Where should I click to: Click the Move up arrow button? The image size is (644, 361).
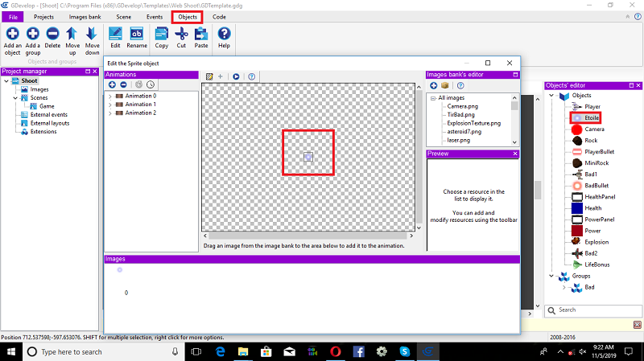click(72, 41)
